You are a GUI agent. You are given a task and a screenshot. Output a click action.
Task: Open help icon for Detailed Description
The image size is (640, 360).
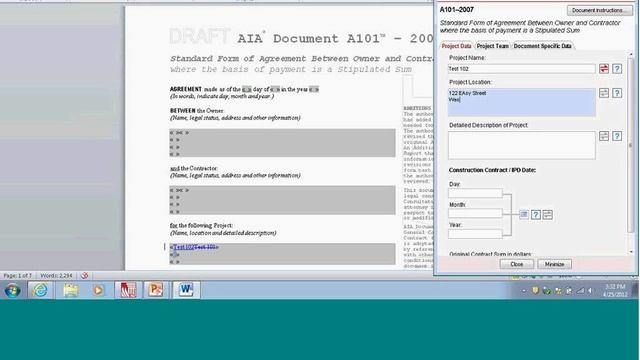point(617,136)
